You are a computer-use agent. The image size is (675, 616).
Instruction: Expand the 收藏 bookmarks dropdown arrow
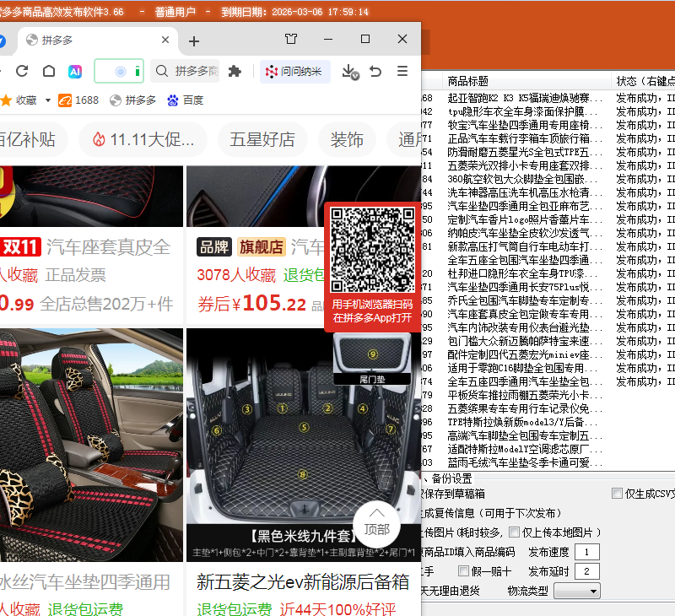(47, 100)
